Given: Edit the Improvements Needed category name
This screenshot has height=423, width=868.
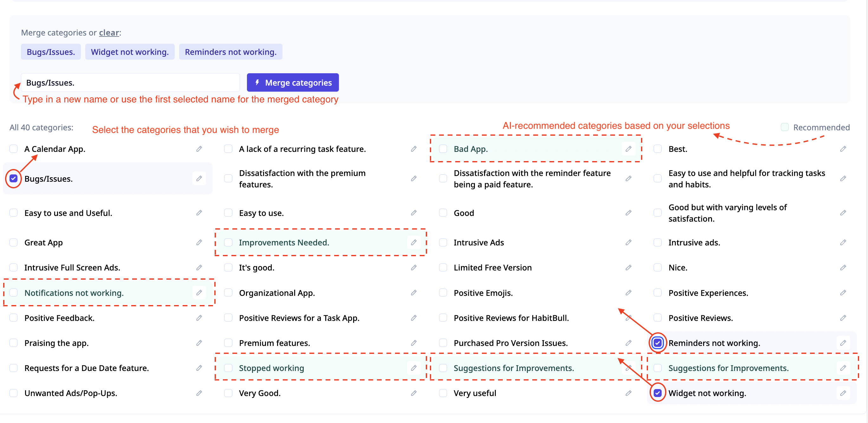Looking at the screenshot, I should coord(414,242).
